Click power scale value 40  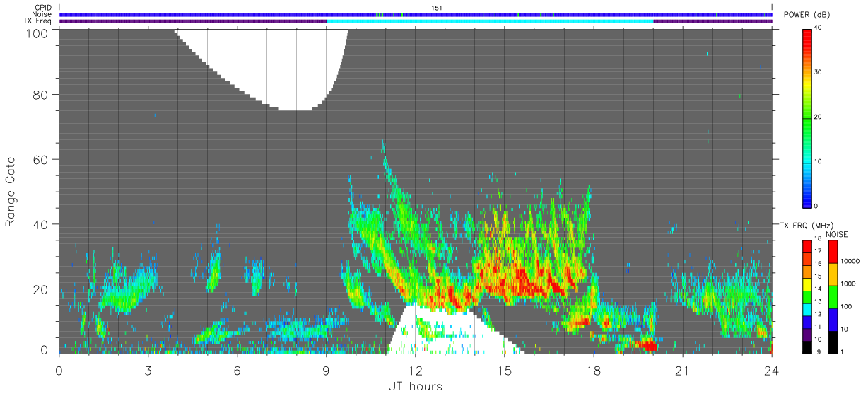pyautogui.click(x=819, y=29)
